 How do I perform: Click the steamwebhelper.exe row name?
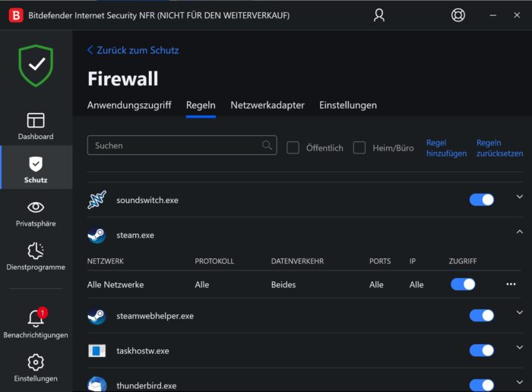point(155,316)
